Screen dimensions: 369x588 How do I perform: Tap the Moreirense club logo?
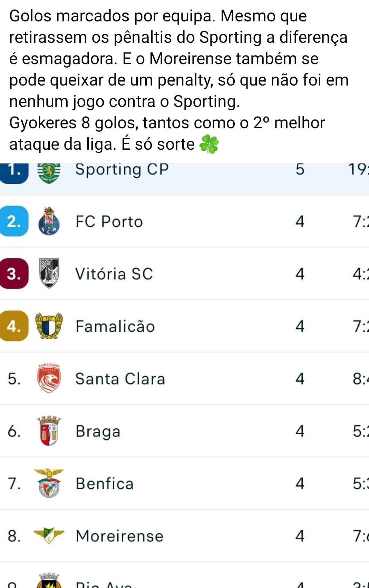coord(49,535)
